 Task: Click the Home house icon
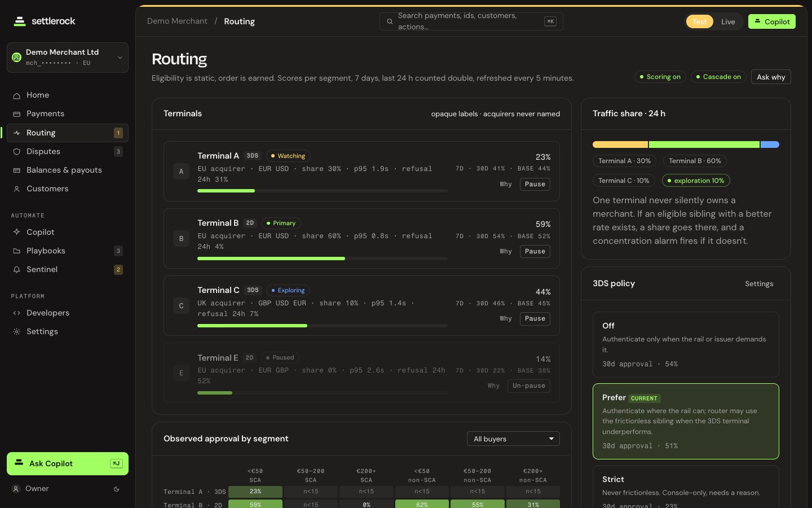pos(17,95)
